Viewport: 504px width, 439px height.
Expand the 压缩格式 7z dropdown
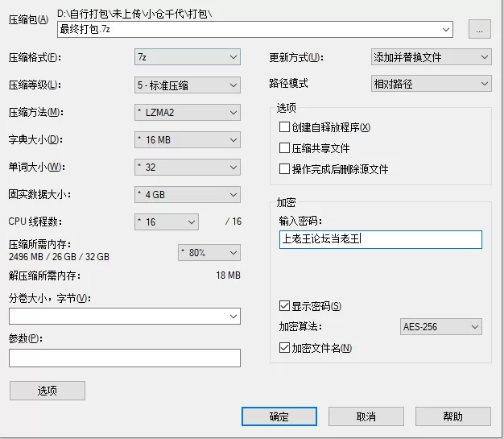(x=188, y=57)
